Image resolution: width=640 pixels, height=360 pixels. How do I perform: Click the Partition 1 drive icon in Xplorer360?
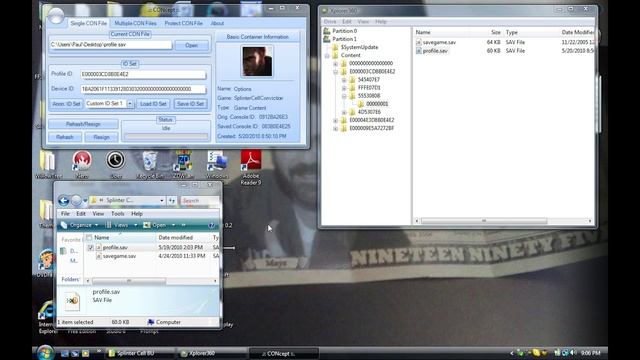(327, 39)
